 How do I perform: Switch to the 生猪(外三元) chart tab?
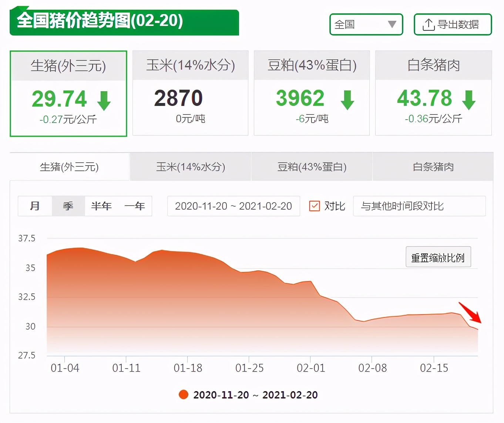click(x=70, y=167)
